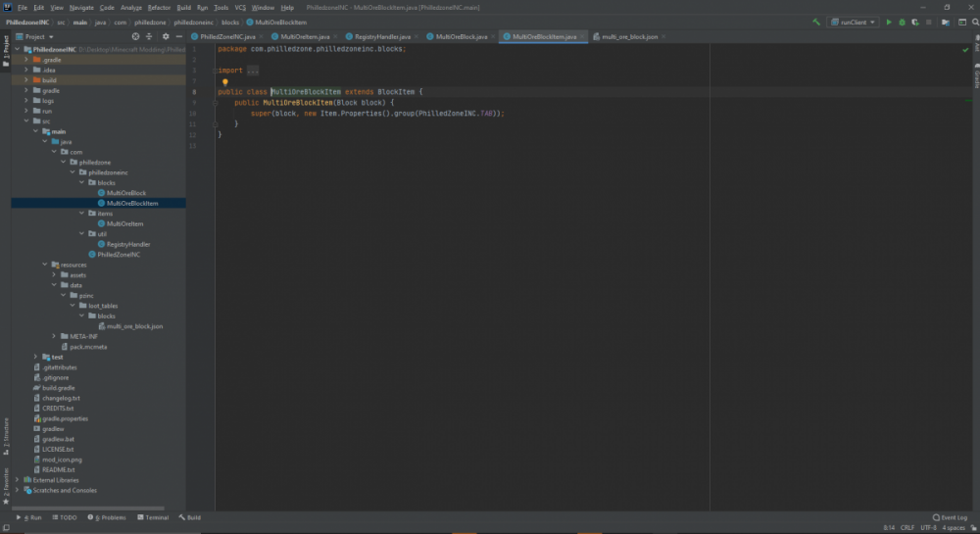The height and width of the screenshot is (534, 980).
Task: Toggle tool window bars icon at bottom-left corner
Action: click(x=6, y=528)
